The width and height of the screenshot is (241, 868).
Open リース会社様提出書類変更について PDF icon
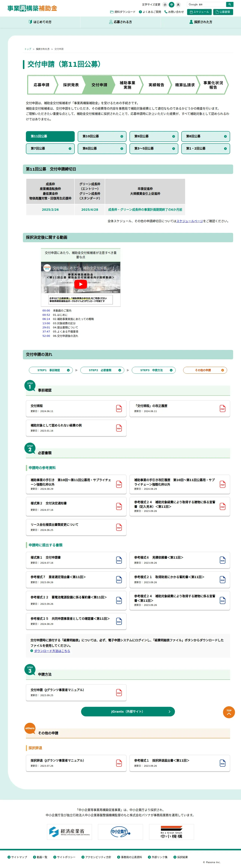[119, 527]
